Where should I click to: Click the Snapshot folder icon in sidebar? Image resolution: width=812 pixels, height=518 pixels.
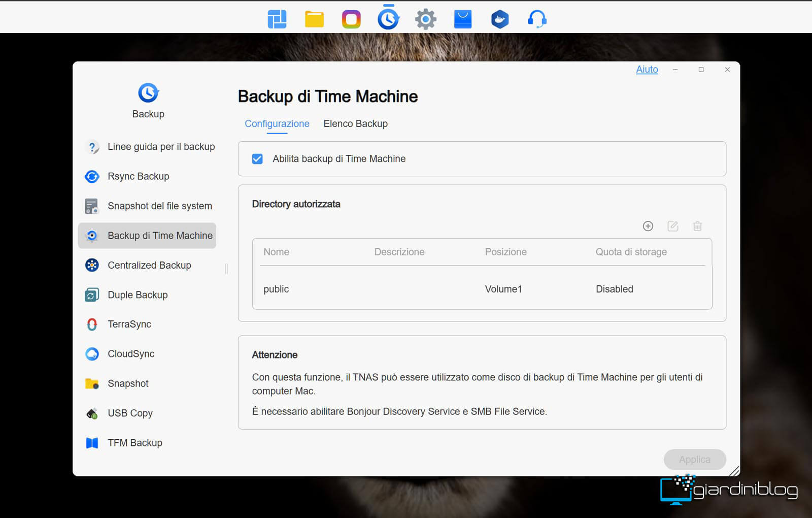(92, 383)
